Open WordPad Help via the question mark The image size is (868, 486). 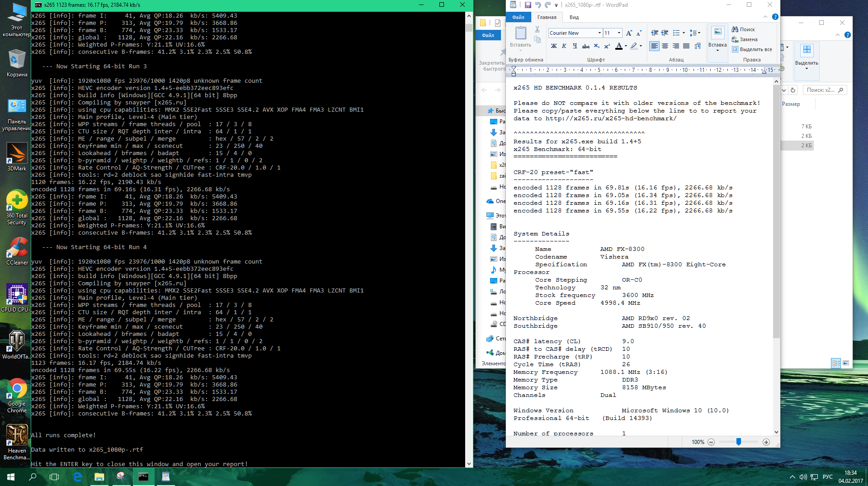point(775,17)
